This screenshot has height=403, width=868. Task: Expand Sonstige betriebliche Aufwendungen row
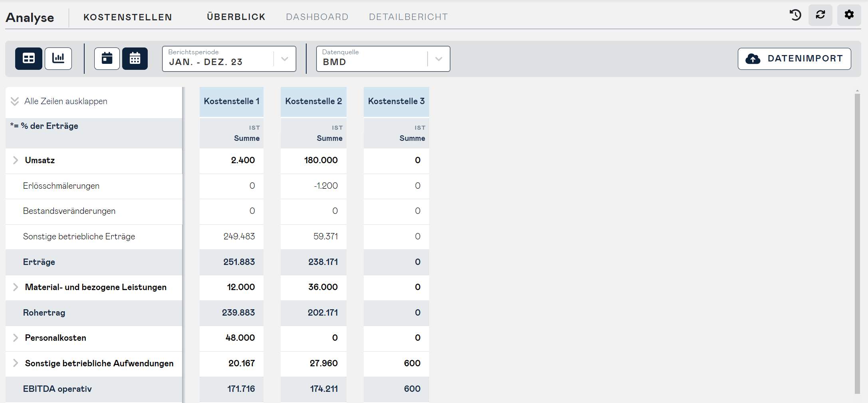16,363
